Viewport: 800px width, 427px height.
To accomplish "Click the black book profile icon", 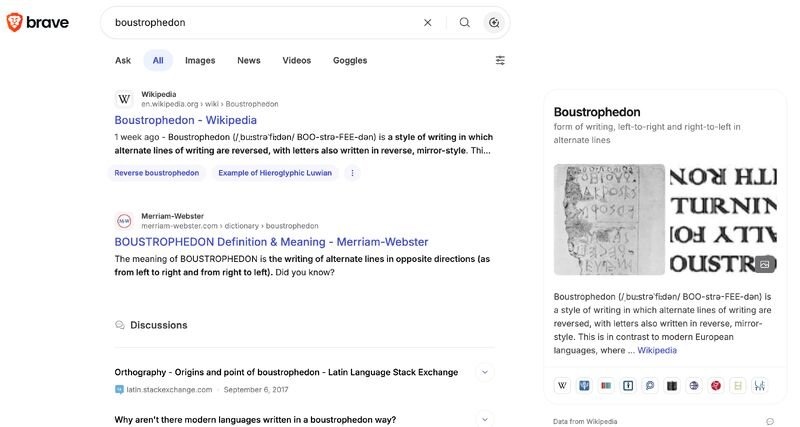I will pos(672,386).
